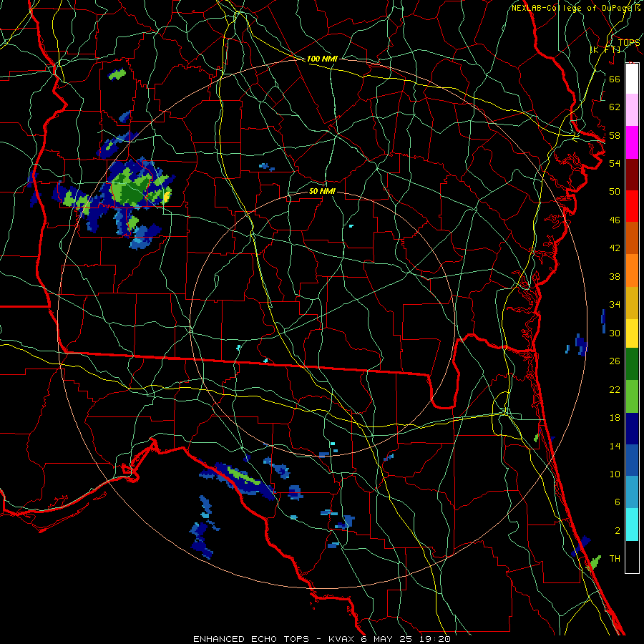Pick the bright yellow legend swatch
The width and height of the screenshot is (644, 644).
[x=632, y=333]
